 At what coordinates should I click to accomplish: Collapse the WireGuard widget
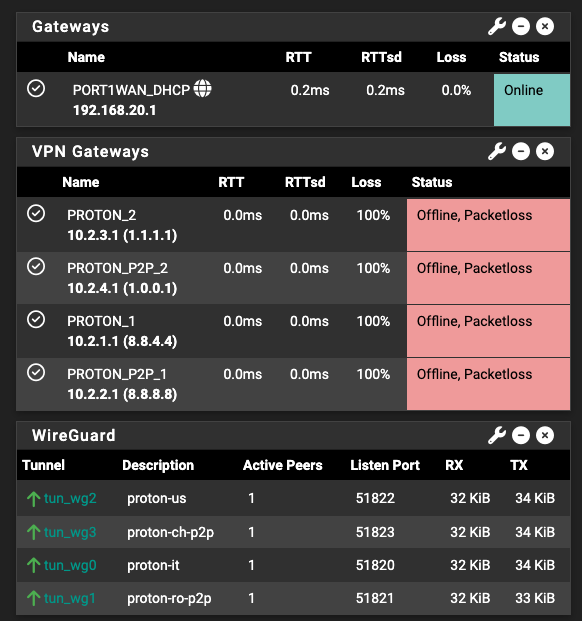521,436
